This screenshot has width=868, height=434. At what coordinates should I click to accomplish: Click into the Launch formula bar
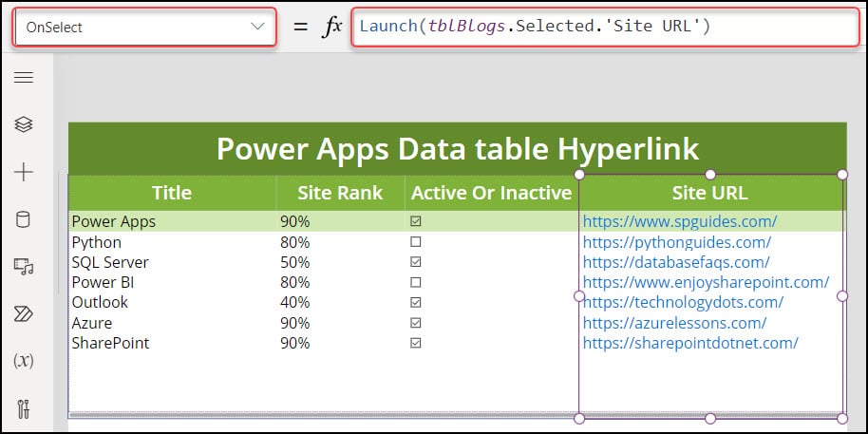point(604,26)
